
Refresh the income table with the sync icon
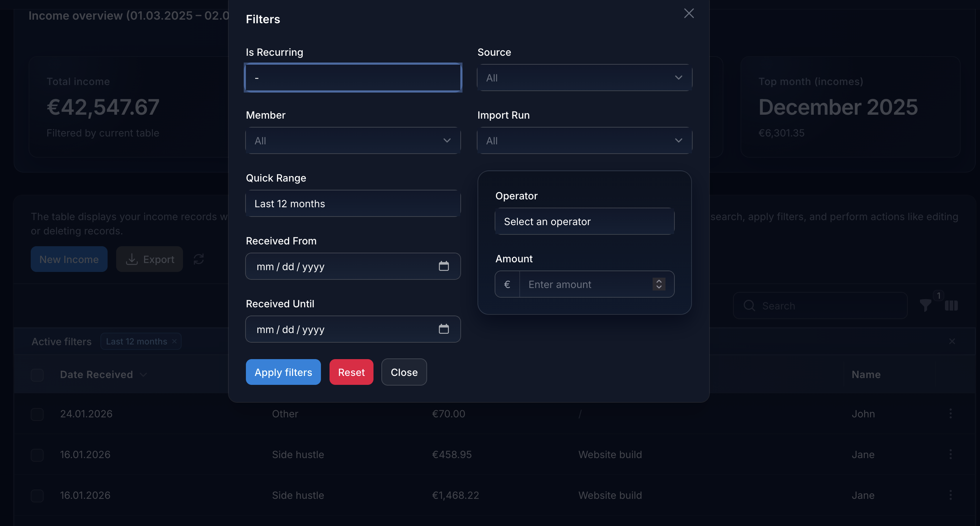click(199, 259)
